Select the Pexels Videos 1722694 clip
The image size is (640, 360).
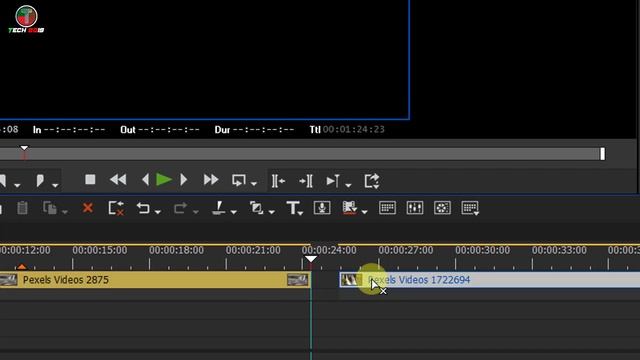490,280
